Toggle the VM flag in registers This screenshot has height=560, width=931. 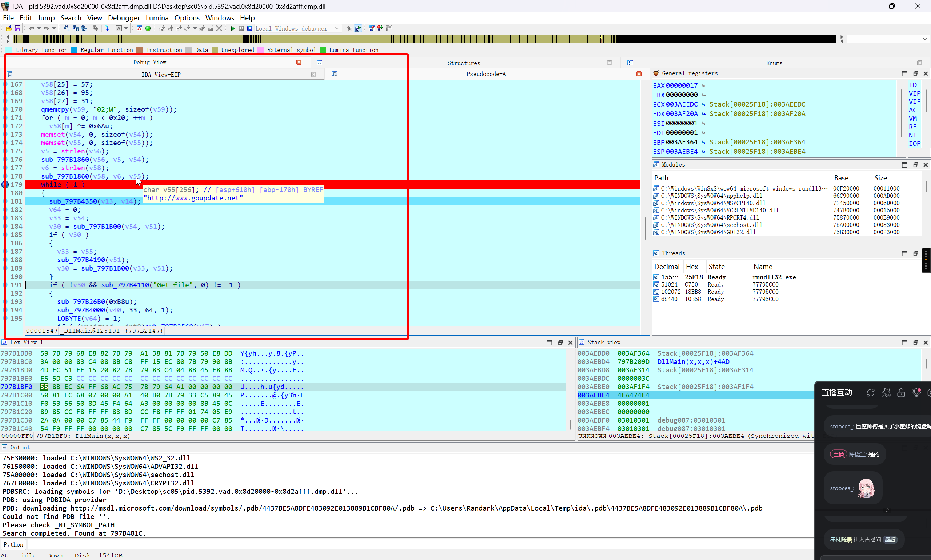coord(912,118)
